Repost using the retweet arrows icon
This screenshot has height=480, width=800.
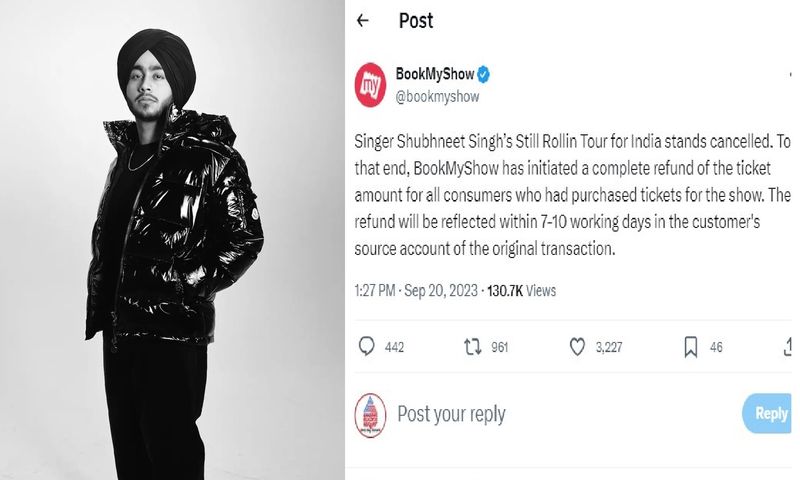pyautogui.click(x=473, y=347)
